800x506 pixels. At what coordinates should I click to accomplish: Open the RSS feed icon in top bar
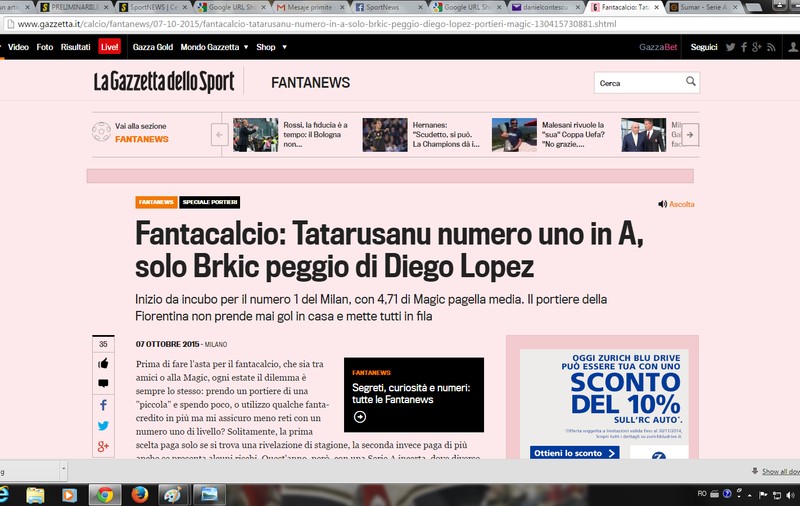(x=771, y=47)
